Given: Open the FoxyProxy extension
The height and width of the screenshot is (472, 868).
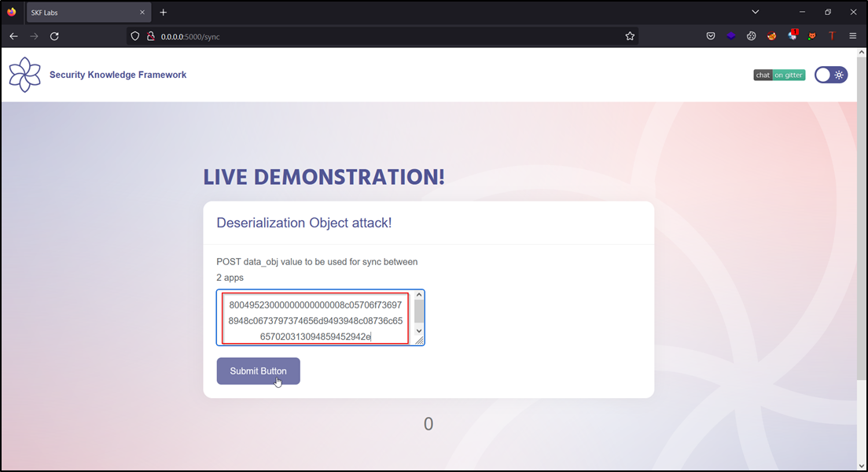Looking at the screenshot, I should pos(811,35).
